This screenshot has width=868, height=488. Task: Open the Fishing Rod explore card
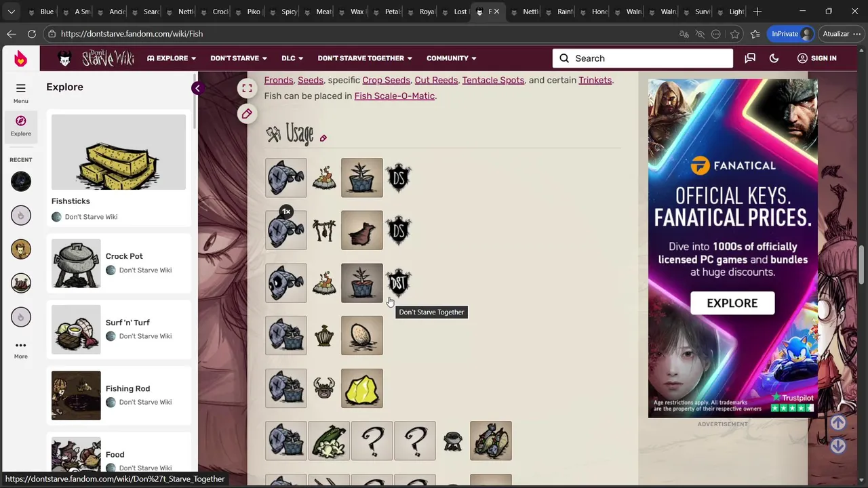click(119, 395)
